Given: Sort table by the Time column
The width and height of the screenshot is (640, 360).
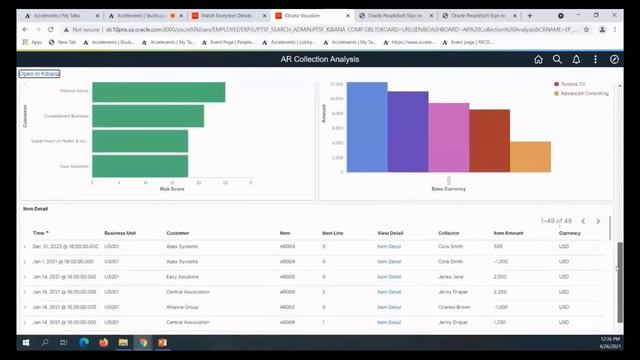Looking at the screenshot, I should click(40, 233).
